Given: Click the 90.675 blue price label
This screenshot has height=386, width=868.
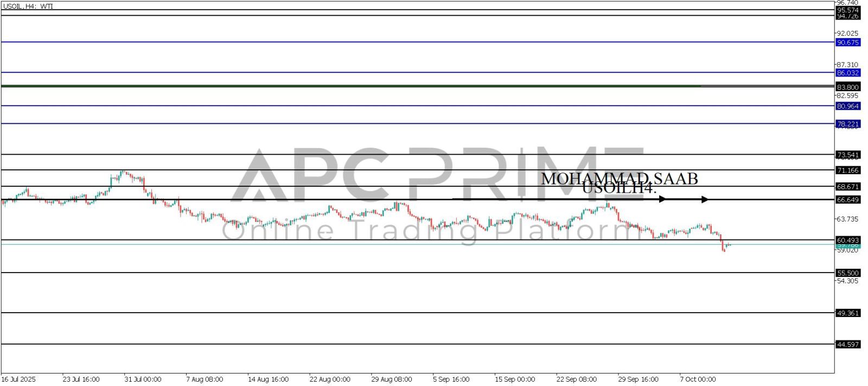Looking at the screenshot, I should pos(847,42).
